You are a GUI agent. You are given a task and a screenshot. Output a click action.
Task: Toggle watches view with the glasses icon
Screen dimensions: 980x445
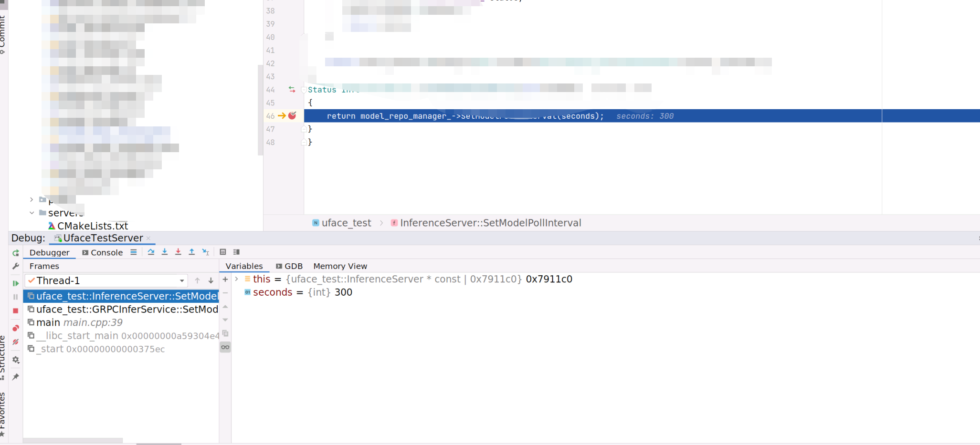coord(225,347)
